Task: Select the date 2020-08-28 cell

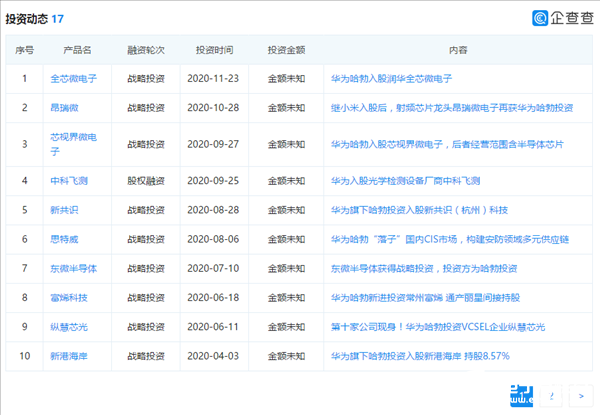Action: pos(213,210)
